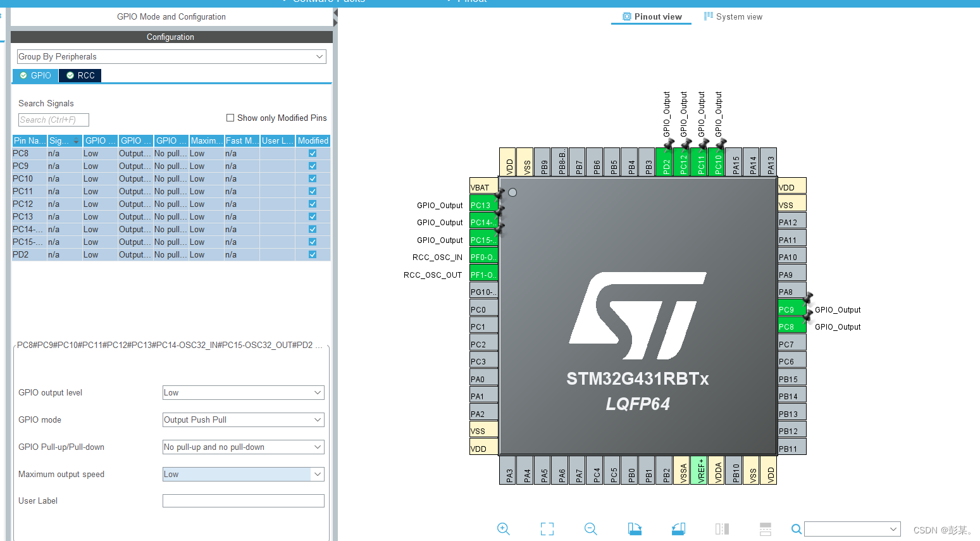This screenshot has width=980, height=541.
Task: Click the PF0-OSC_IN pin
Action: [483, 257]
